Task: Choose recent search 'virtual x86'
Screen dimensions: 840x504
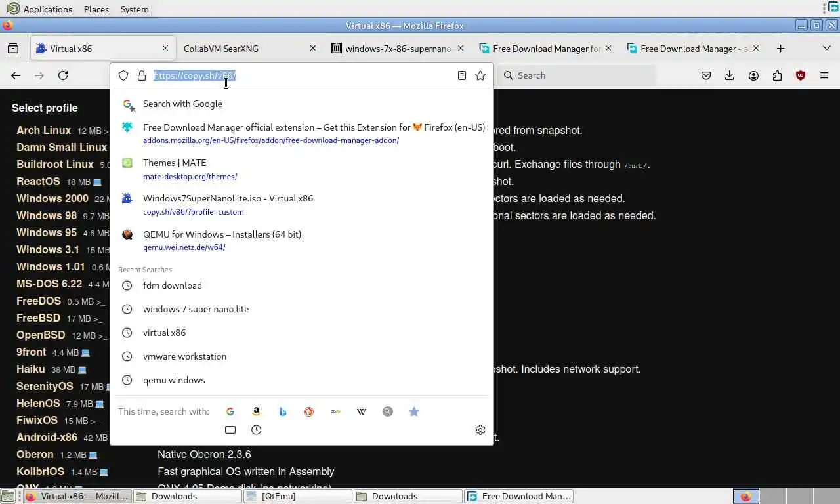Action: pos(302,333)
